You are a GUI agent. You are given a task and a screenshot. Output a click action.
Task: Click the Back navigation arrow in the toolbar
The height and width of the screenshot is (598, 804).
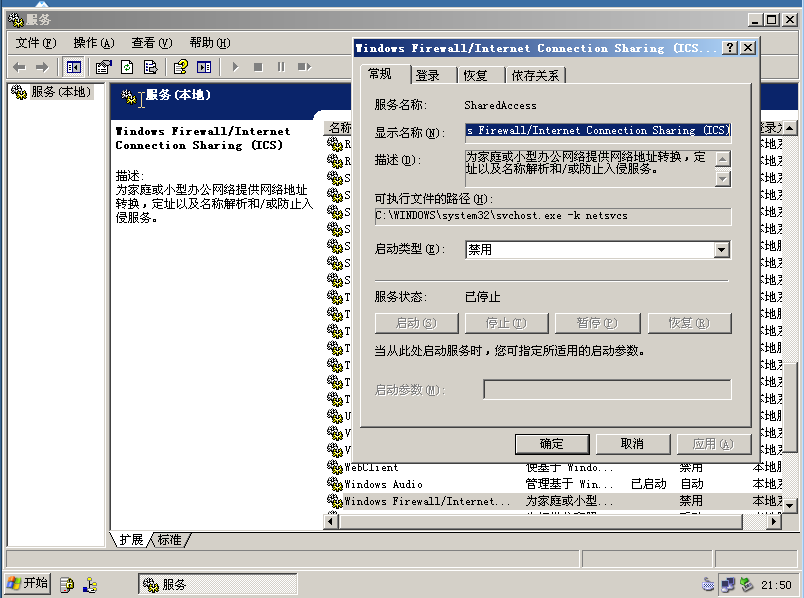tap(20, 66)
